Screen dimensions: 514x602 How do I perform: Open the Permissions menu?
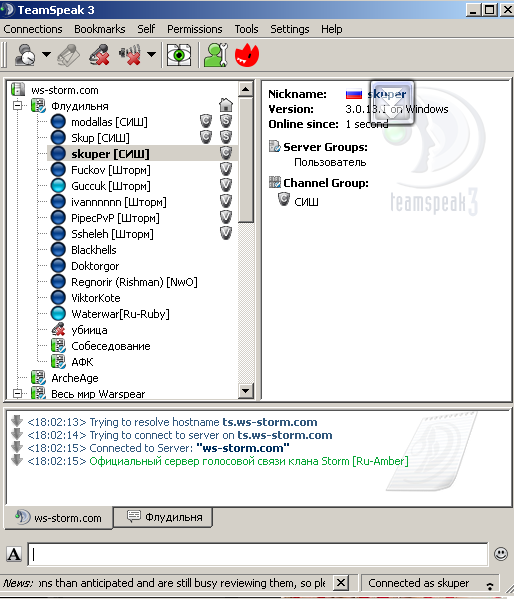point(195,29)
